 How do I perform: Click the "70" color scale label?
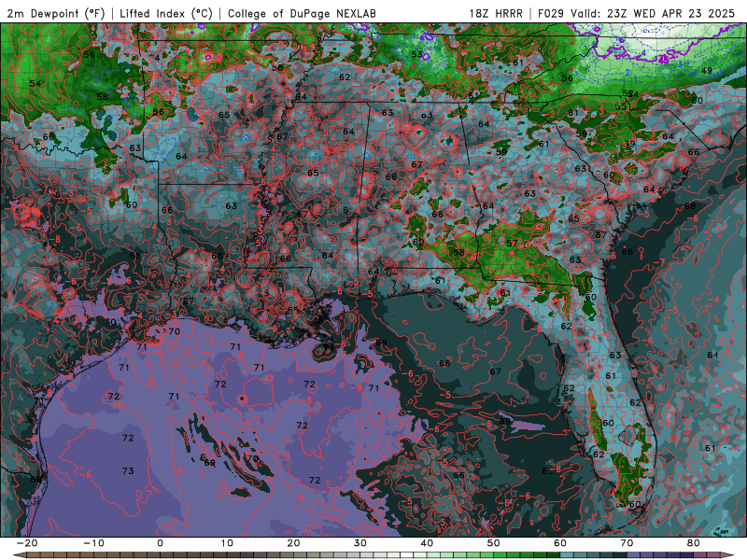pos(627,543)
